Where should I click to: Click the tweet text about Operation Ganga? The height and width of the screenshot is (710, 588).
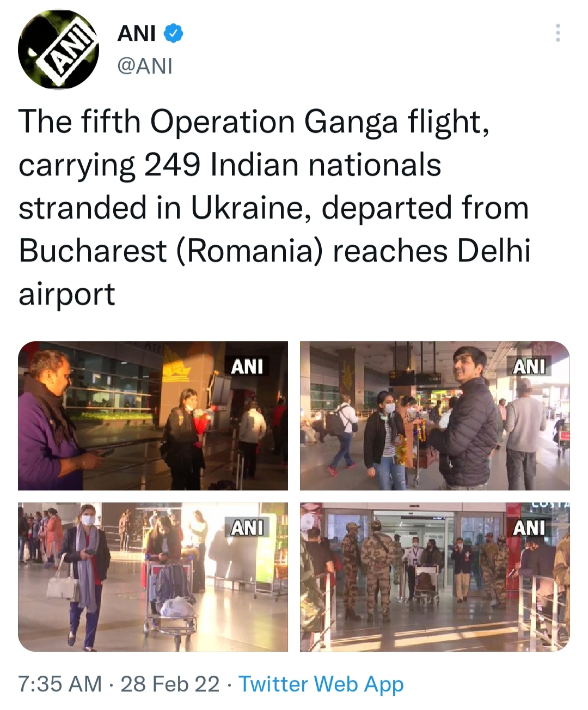coord(275,208)
